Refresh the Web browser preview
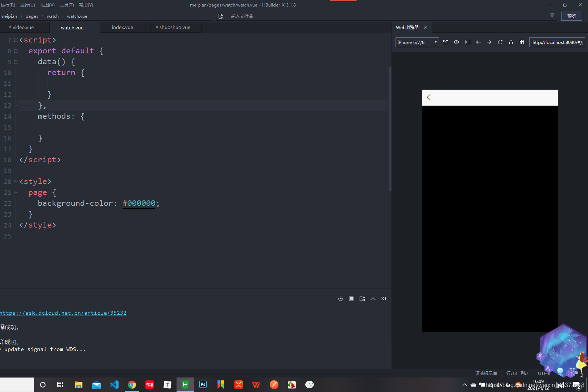 [500, 42]
